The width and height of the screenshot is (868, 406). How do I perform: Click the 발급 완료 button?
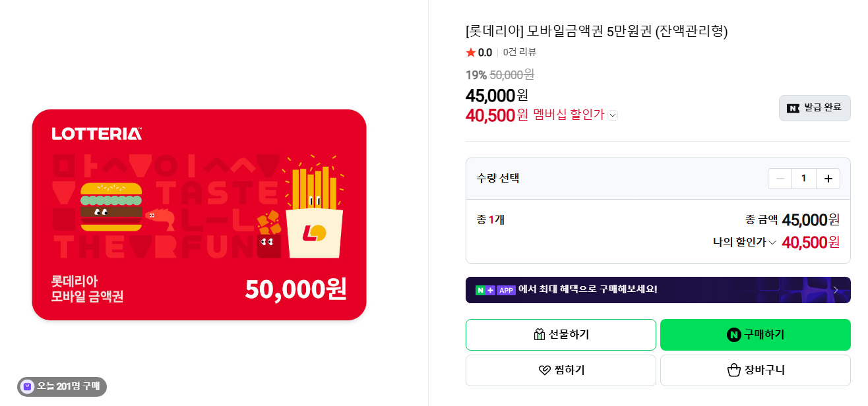click(815, 107)
